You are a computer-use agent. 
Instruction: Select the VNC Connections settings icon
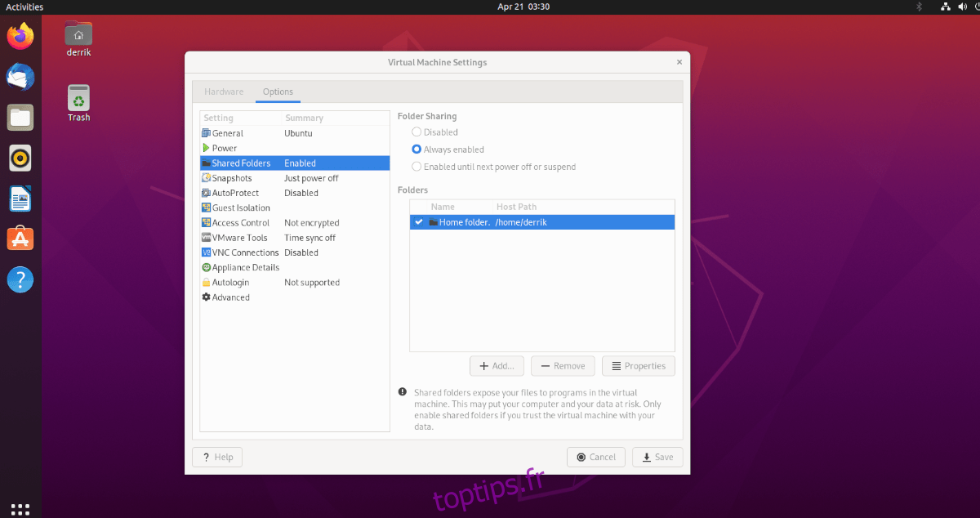coord(206,252)
